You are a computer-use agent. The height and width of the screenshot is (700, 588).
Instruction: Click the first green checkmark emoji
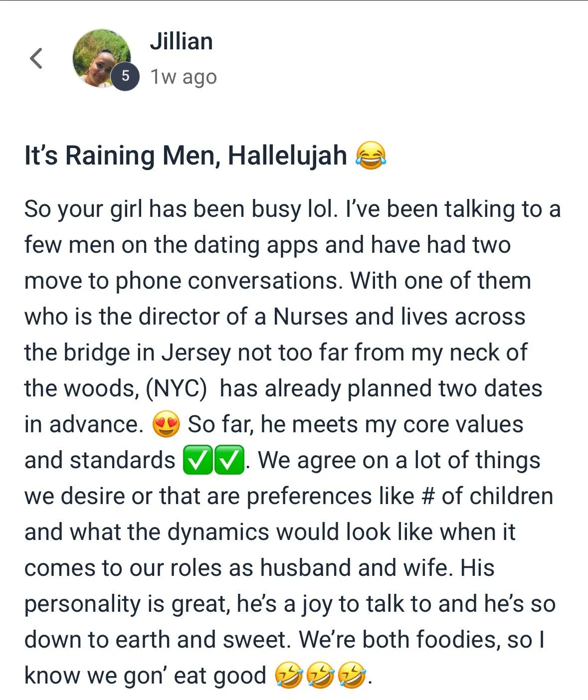pos(198,460)
